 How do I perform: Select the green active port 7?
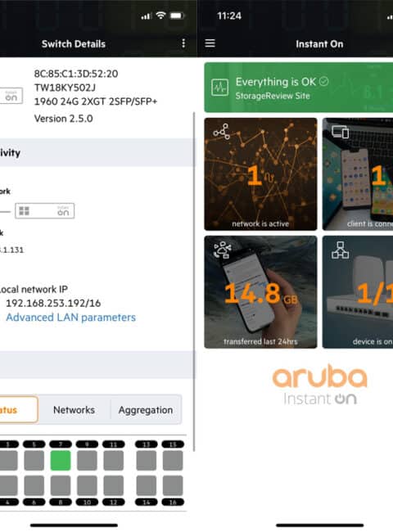[x=61, y=461]
